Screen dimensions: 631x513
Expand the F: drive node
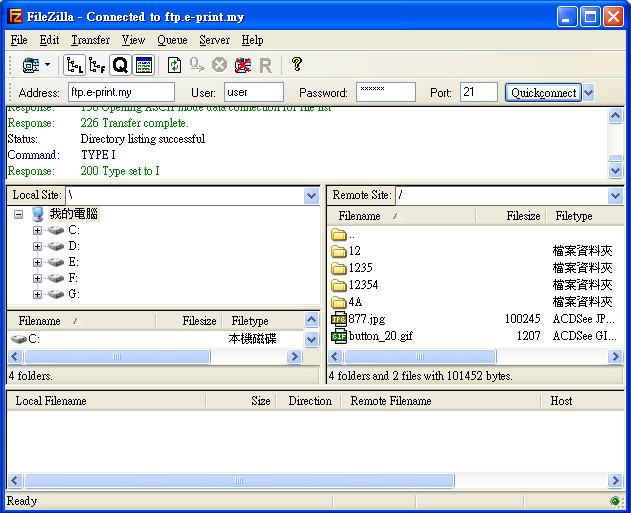tap(37, 278)
